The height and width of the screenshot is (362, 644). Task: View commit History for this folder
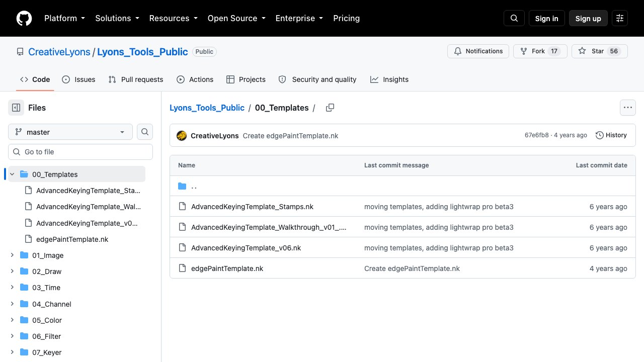point(611,135)
